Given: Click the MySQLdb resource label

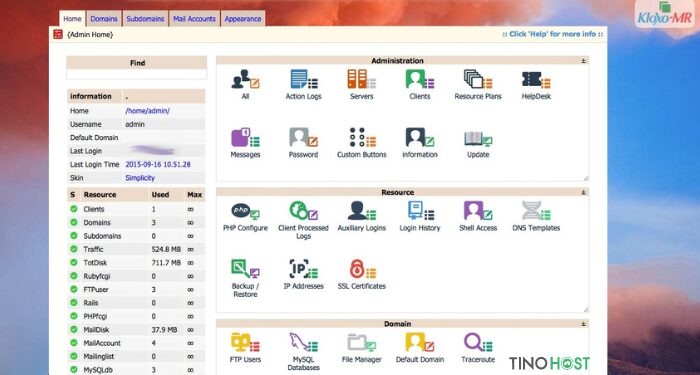Looking at the screenshot, I should coord(98,370).
